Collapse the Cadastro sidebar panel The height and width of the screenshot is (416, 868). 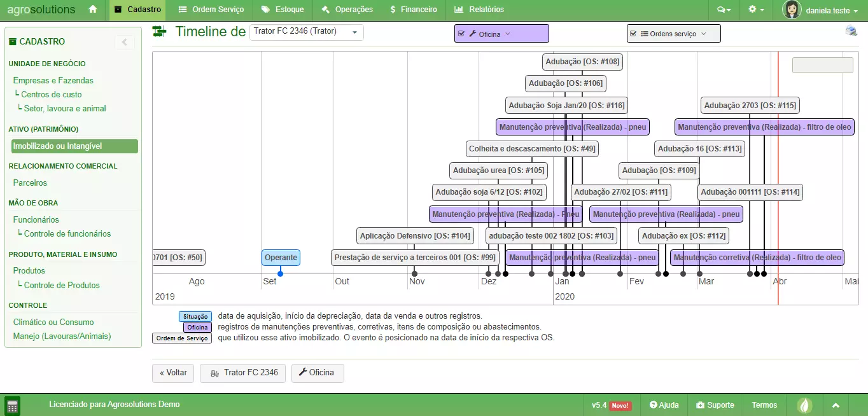tap(124, 42)
